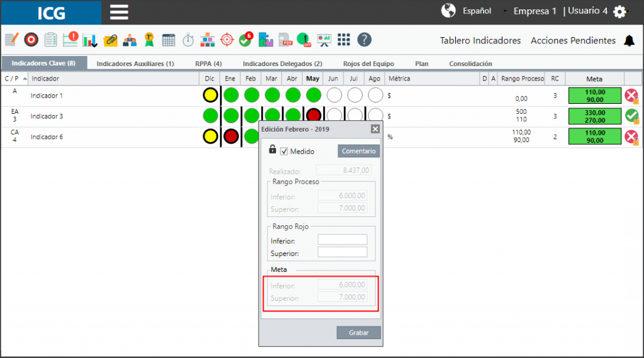Click the green alert OFF icon

(x=304, y=40)
